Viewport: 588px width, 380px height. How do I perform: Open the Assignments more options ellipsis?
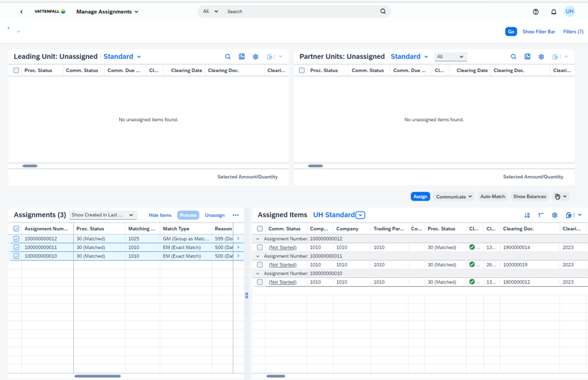coord(235,215)
